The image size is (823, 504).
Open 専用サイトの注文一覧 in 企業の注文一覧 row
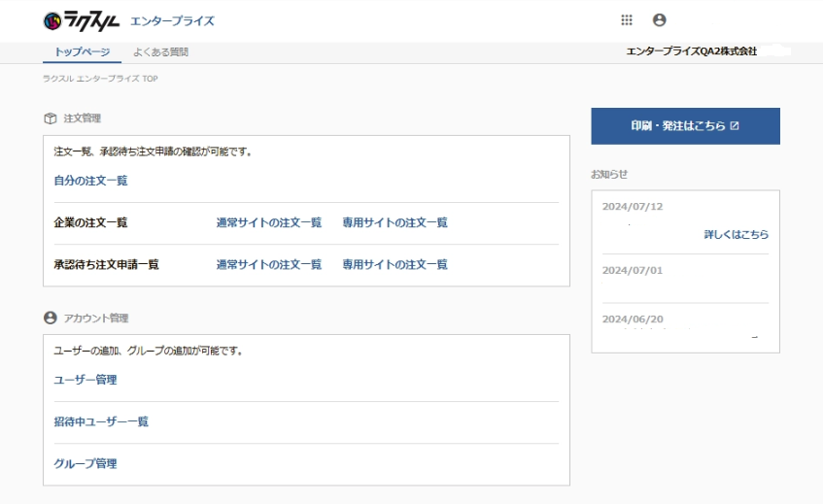coord(394,222)
